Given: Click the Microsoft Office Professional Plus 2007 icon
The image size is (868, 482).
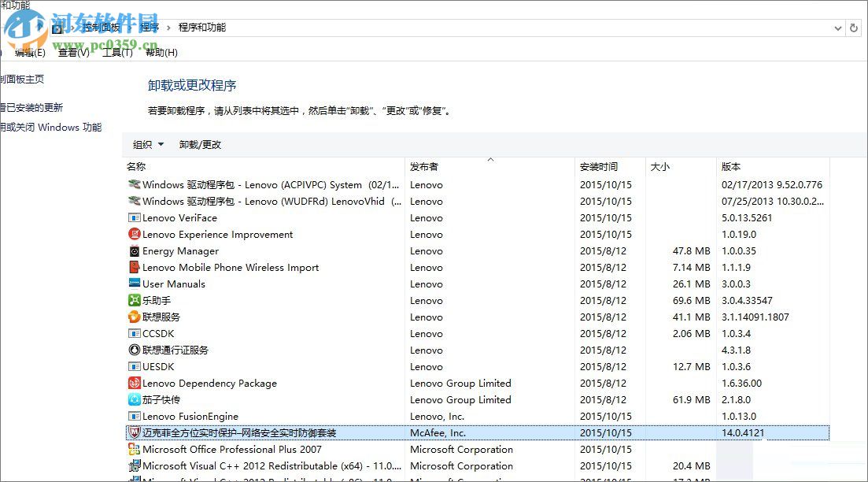Looking at the screenshot, I should pyautogui.click(x=135, y=449).
